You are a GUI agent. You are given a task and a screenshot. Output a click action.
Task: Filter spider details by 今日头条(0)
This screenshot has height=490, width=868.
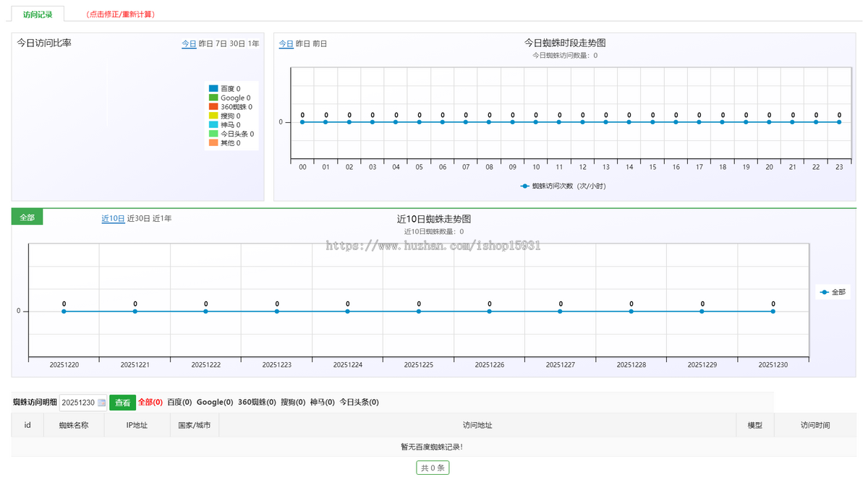[x=359, y=403]
